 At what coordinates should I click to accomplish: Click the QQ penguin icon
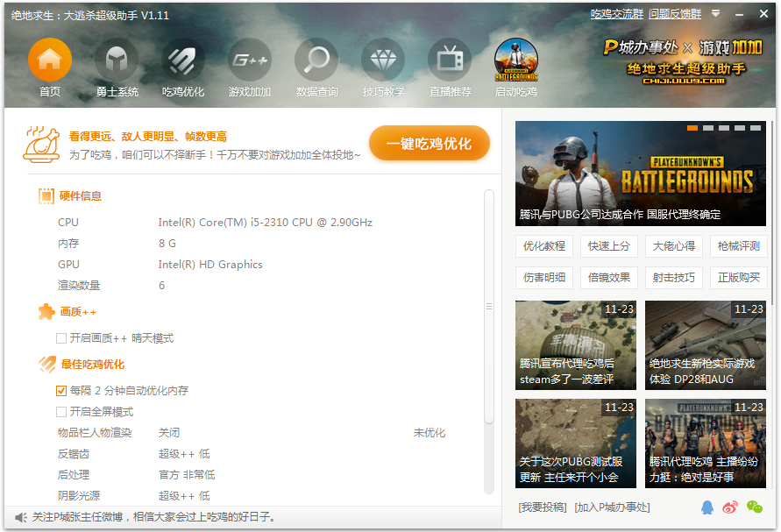707,507
